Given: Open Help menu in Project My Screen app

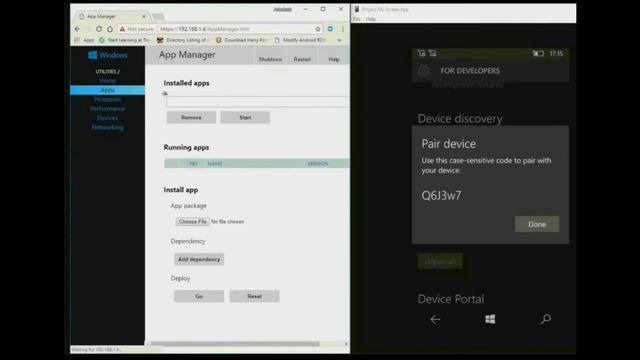Looking at the screenshot, I should tap(371, 19).
